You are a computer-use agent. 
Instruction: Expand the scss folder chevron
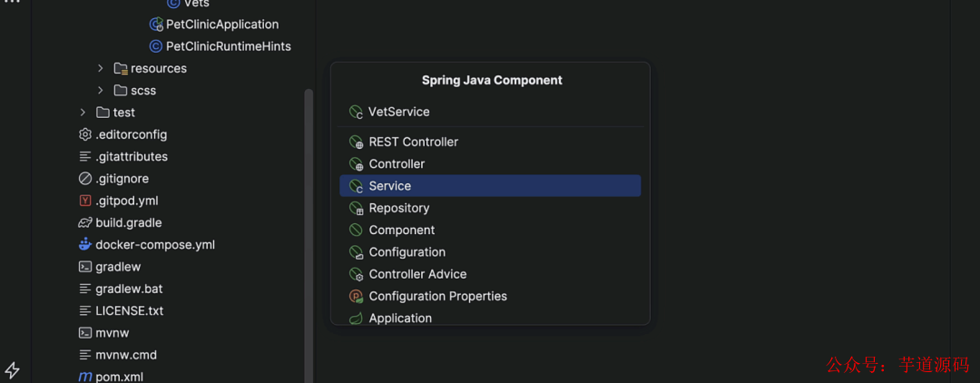point(101,90)
